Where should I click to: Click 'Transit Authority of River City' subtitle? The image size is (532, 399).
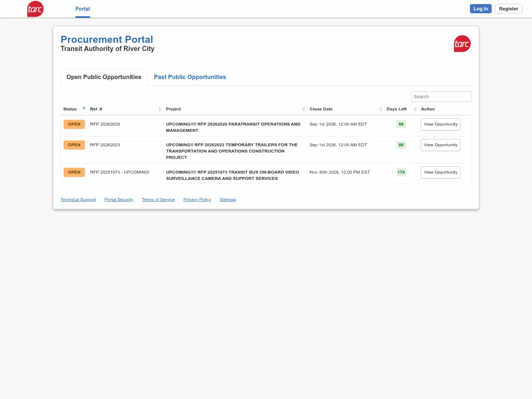pos(108,49)
